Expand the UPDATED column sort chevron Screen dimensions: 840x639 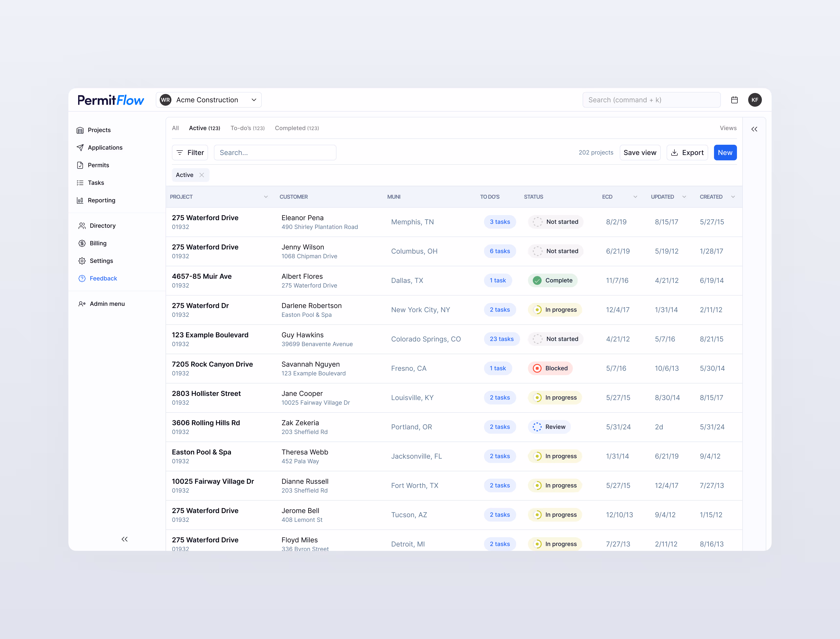[684, 197]
